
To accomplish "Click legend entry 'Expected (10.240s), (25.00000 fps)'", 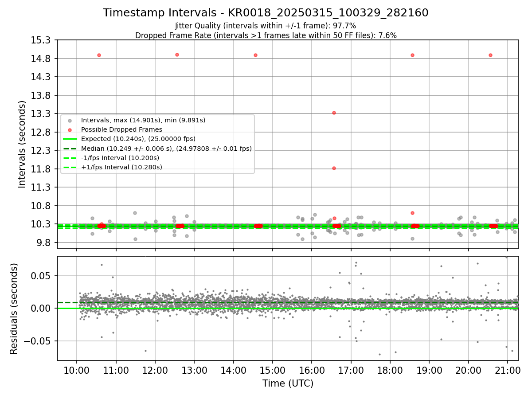I will 138,139.
